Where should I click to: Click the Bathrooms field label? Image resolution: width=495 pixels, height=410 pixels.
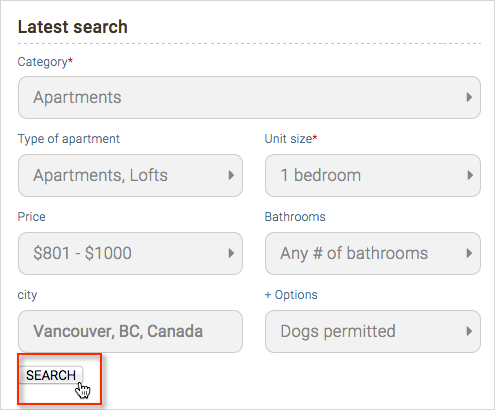(295, 217)
